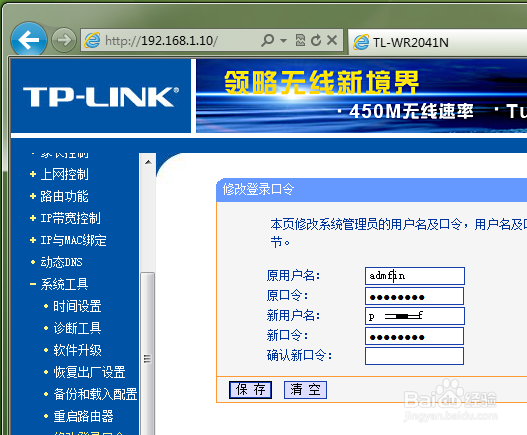Open the 重启路由器 menu item
This screenshot has height=435, width=527.
coord(83,416)
